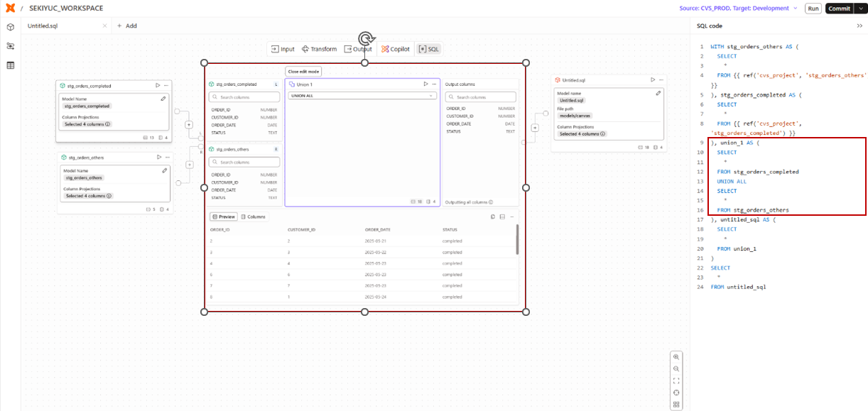868x411 pixels.
Task: Click the dbt logo in top-left corner
Action: 10,8
